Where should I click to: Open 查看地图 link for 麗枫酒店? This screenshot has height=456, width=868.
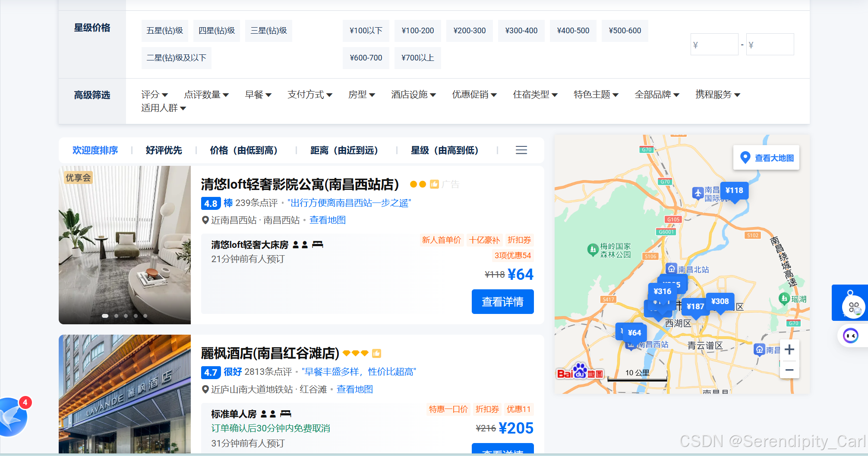(355, 389)
